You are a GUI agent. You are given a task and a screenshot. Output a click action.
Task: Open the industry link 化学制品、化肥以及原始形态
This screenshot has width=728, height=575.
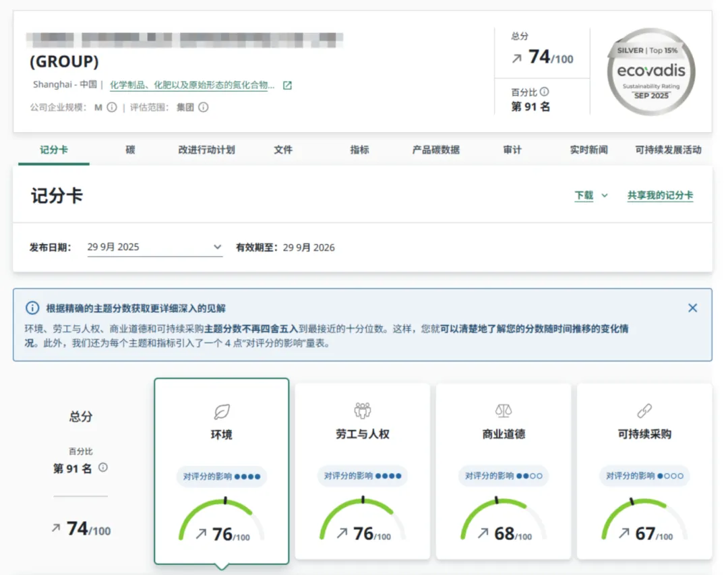click(191, 85)
